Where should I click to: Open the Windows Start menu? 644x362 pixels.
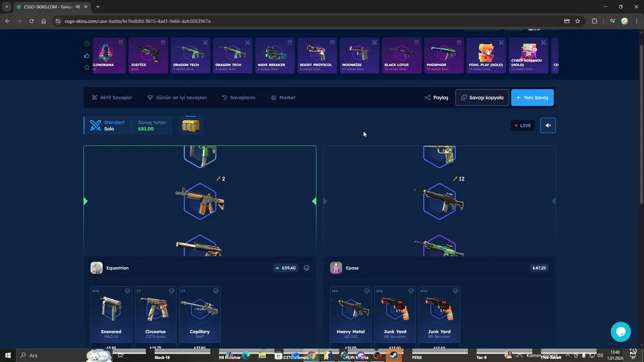tap(8, 355)
